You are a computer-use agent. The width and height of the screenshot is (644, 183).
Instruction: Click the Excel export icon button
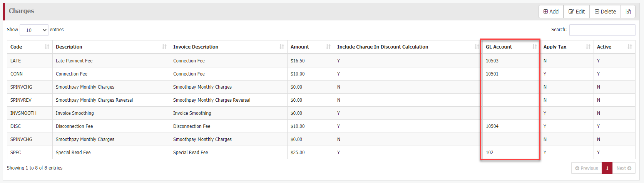point(628,12)
